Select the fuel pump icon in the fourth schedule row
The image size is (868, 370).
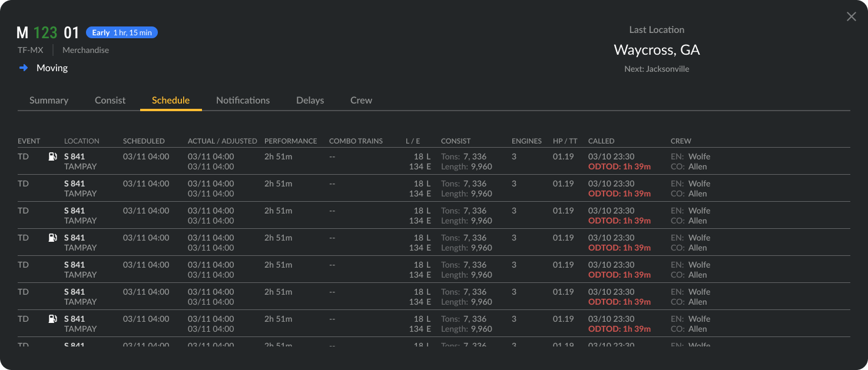52,238
